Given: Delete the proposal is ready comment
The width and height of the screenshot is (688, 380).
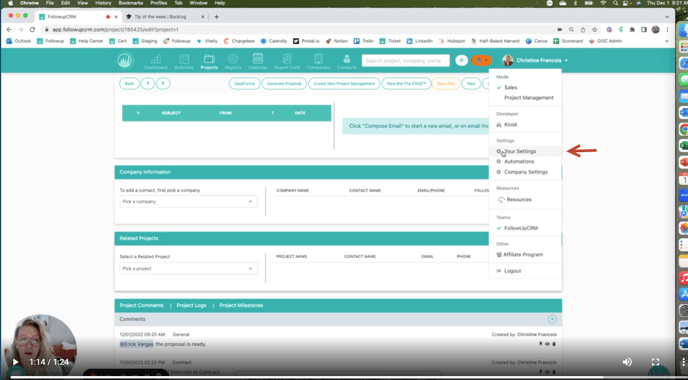Looking at the screenshot, I should click(x=554, y=344).
